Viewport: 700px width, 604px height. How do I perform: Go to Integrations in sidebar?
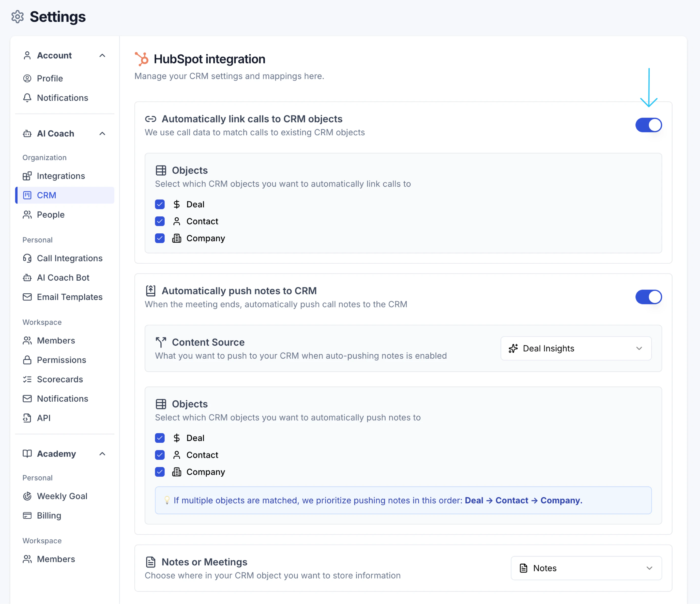(65, 176)
